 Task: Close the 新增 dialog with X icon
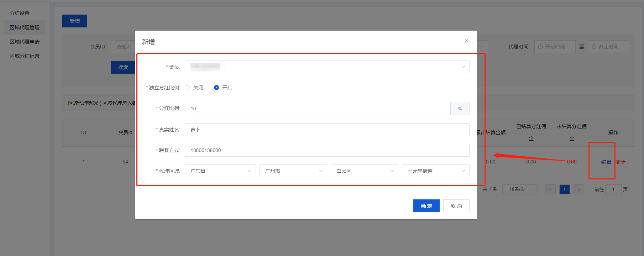466,41
